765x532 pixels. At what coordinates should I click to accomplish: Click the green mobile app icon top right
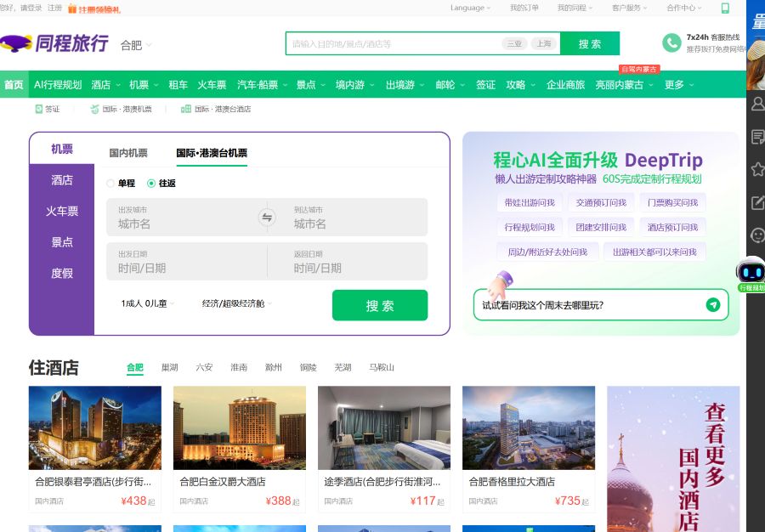point(723,8)
